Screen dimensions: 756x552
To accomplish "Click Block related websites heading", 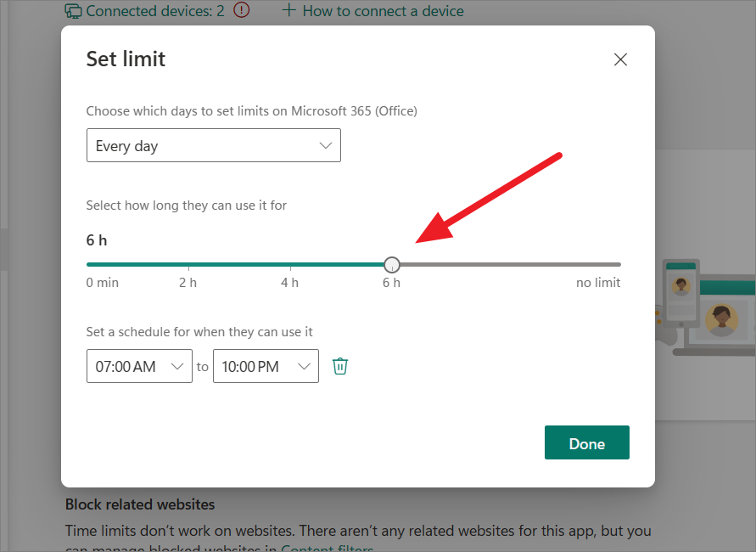I will pyautogui.click(x=140, y=504).
